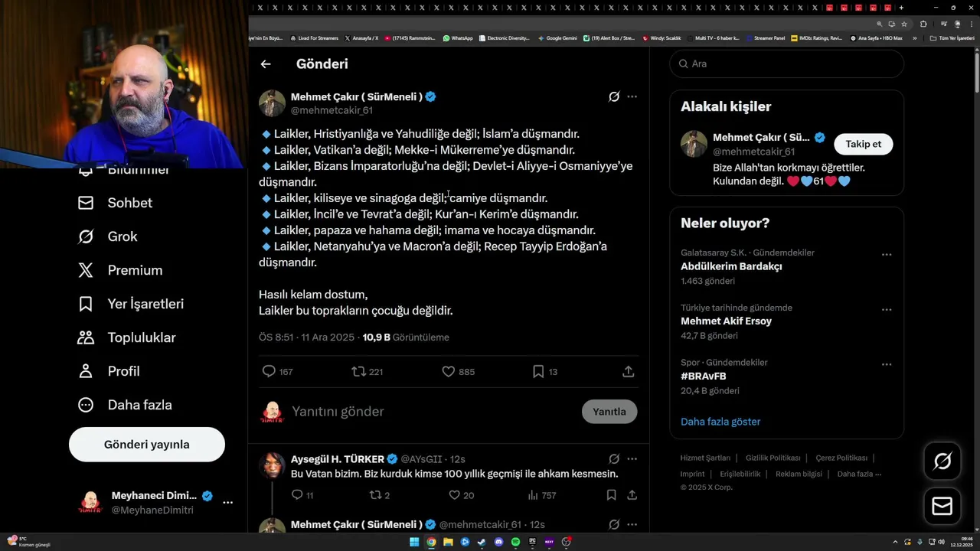Go to Profil page

[x=109, y=371]
